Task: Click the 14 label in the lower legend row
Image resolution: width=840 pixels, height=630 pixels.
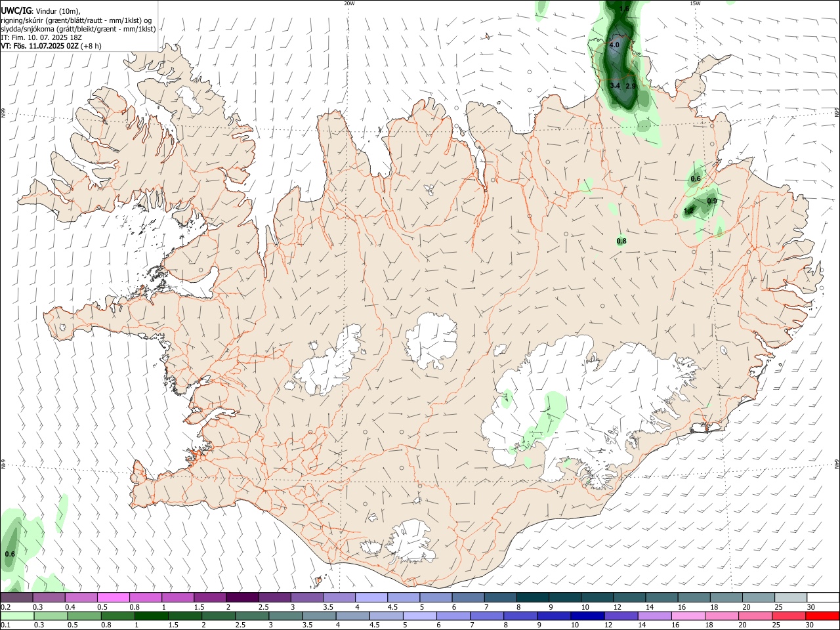Action: (x=641, y=625)
